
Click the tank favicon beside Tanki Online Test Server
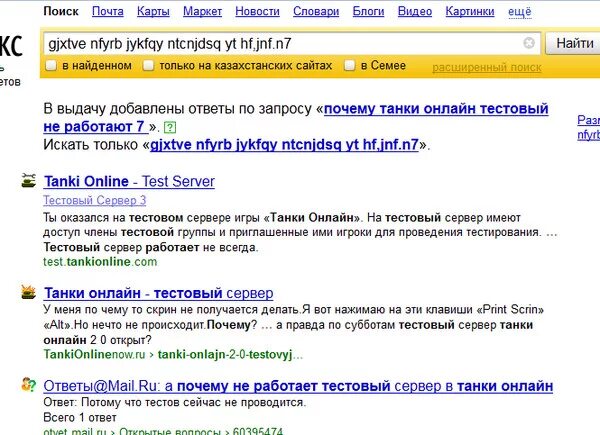[29, 181]
